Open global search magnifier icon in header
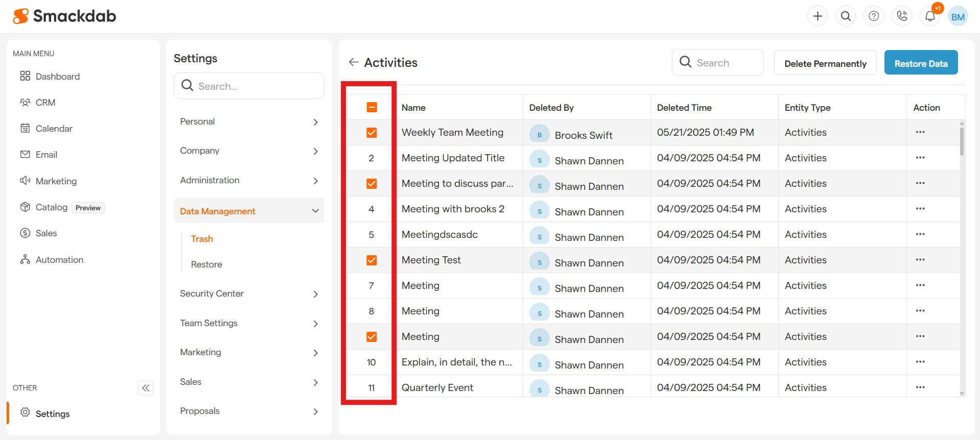980x440 pixels. 846,16
